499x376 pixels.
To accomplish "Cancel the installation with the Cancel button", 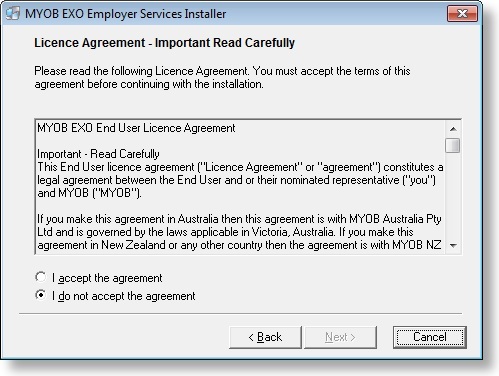I will coord(430,337).
